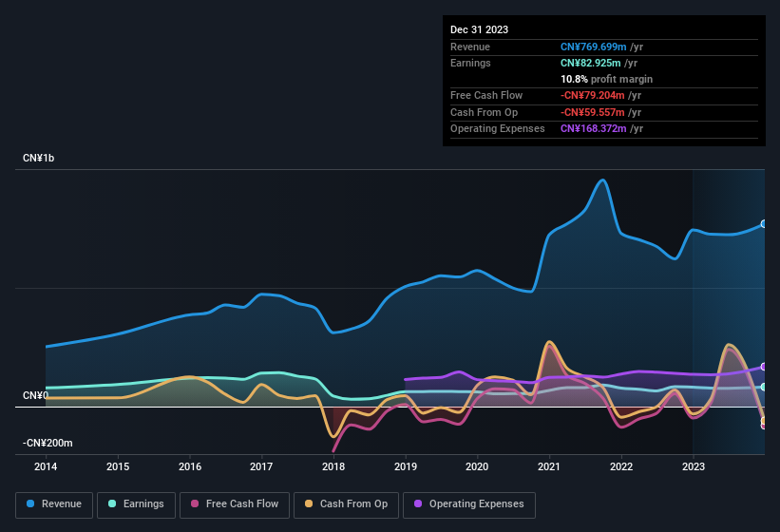Click the CN¥168.372m operating expenses value
780x532 pixels.
click(x=594, y=129)
